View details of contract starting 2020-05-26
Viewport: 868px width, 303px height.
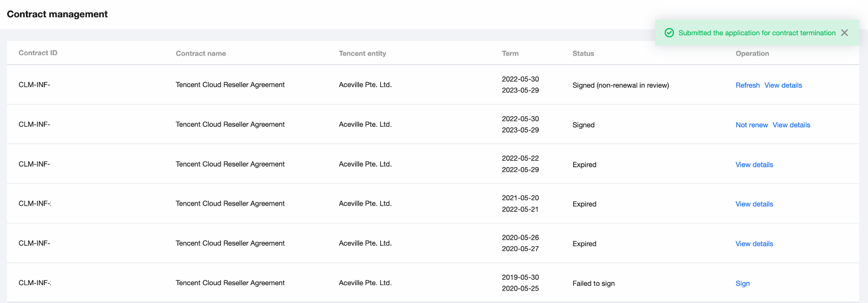coord(754,244)
